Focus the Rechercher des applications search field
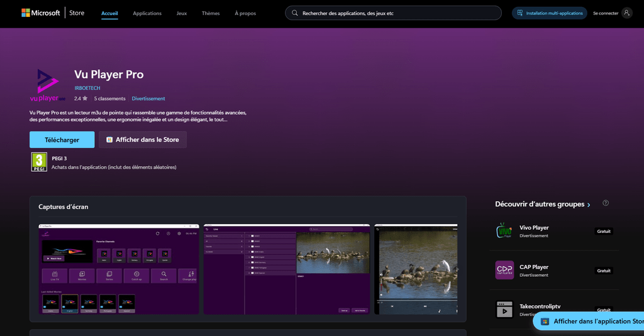The image size is (644, 336). (393, 13)
